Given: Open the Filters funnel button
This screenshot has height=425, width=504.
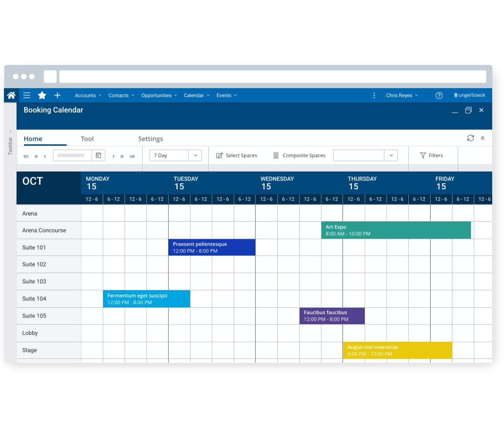Looking at the screenshot, I should point(432,155).
